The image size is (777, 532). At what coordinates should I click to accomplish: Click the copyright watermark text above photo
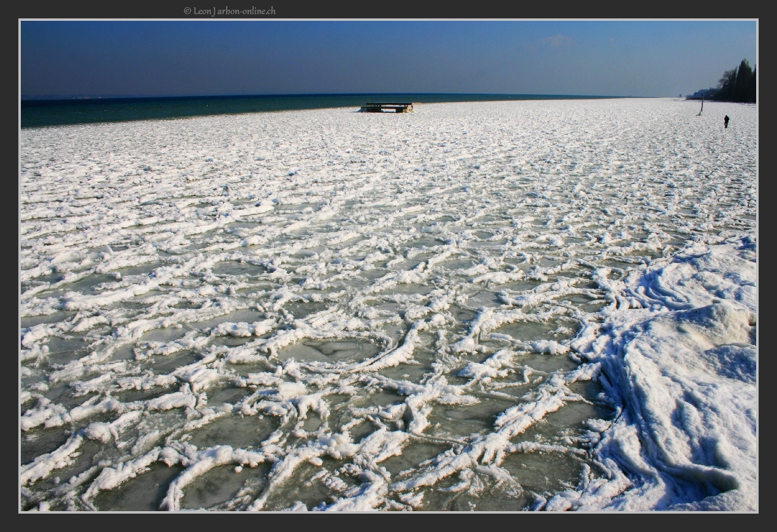pos(230,11)
